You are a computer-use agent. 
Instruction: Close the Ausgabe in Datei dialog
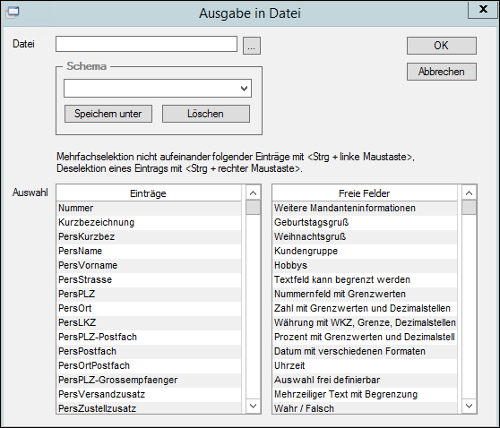(483, 9)
